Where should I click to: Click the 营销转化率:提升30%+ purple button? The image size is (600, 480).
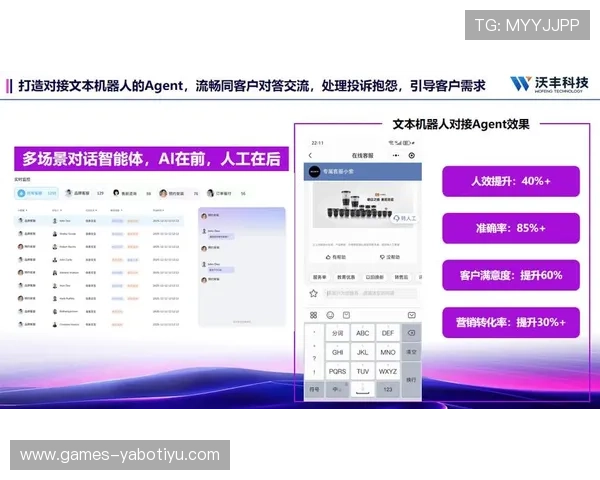click(511, 322)
